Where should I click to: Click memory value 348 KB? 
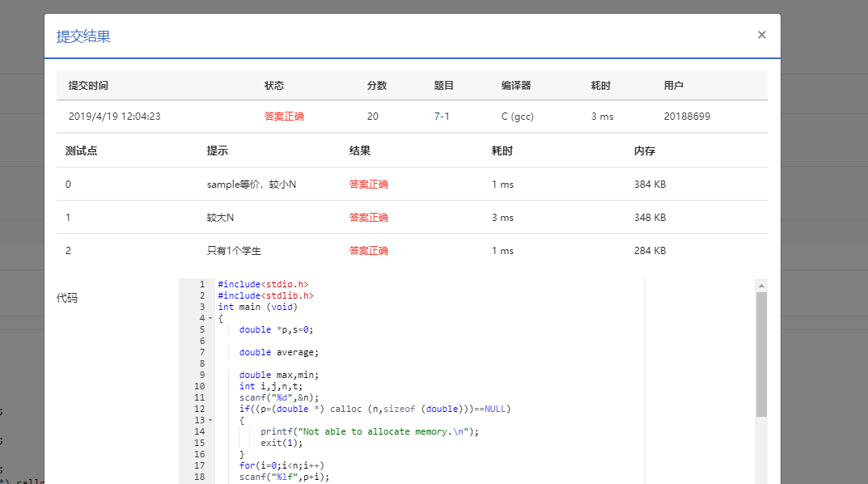[x=650, y=218]
